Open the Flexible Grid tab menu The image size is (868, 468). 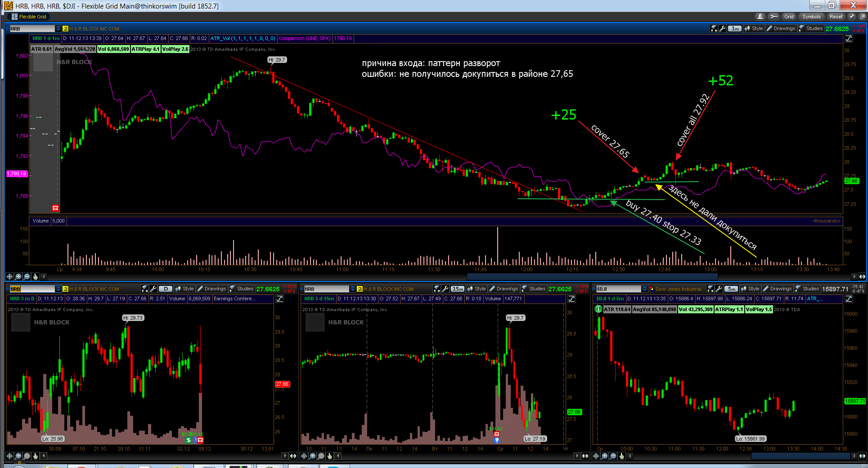(29, 17)
